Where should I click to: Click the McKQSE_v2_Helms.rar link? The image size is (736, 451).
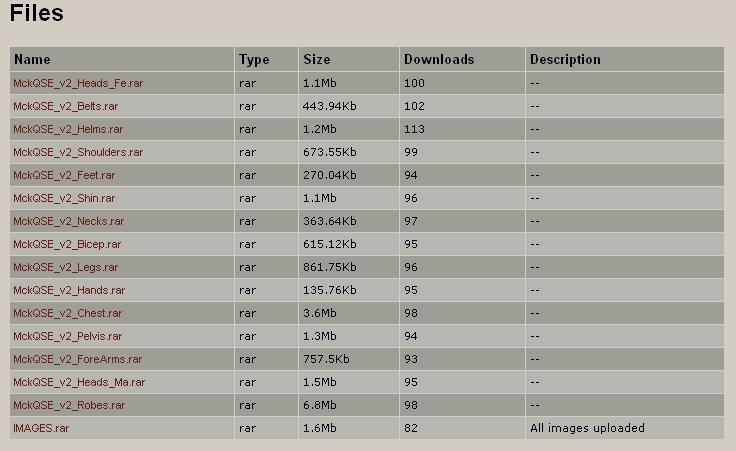(68, 129)
